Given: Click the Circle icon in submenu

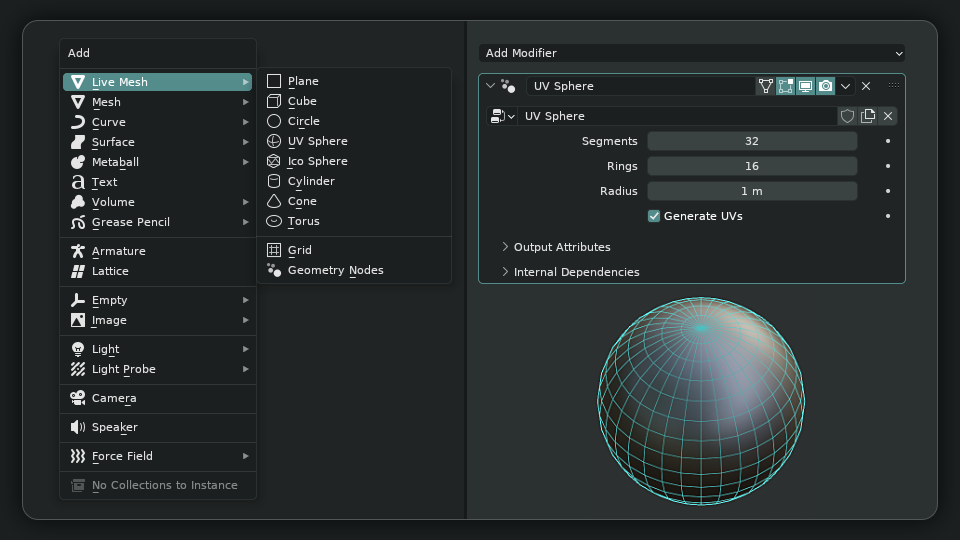Looking at the screenshot, I should (x=274, y=121).
